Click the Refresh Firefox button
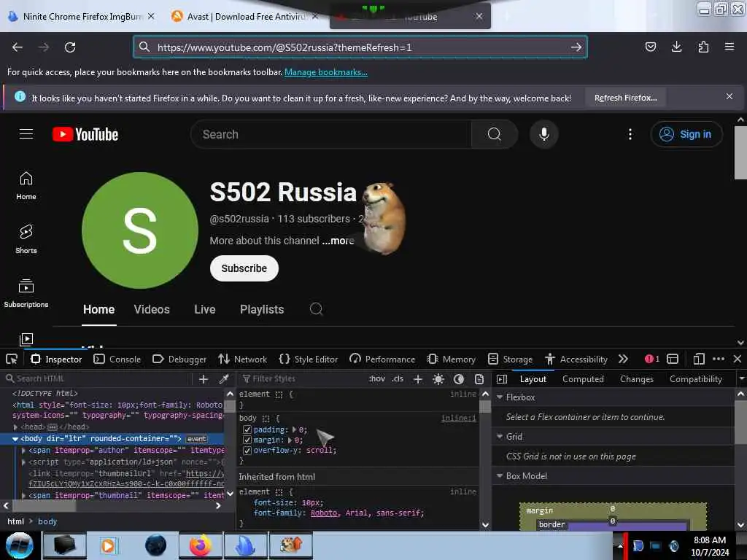747x560 pixels. [x=625, y=98]
